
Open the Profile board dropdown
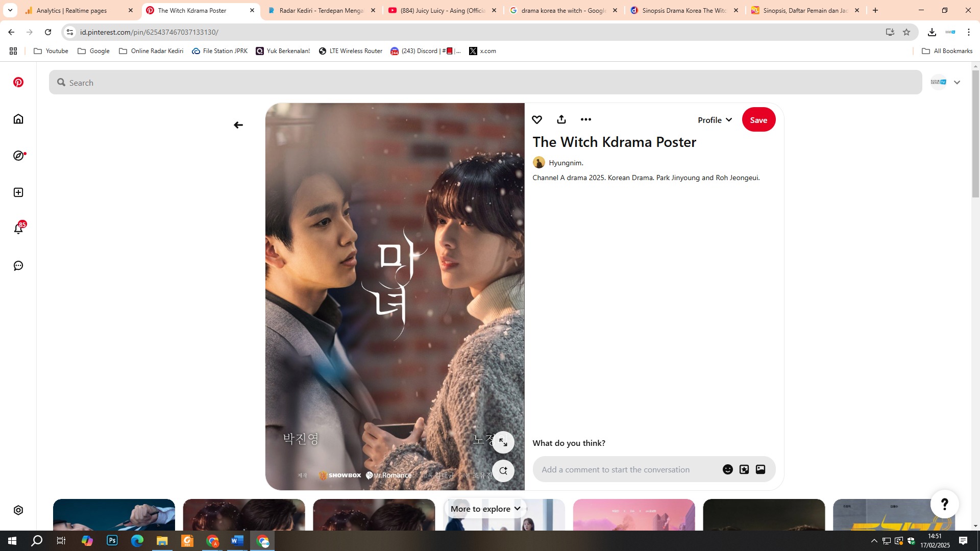click(x=715, y=120)
